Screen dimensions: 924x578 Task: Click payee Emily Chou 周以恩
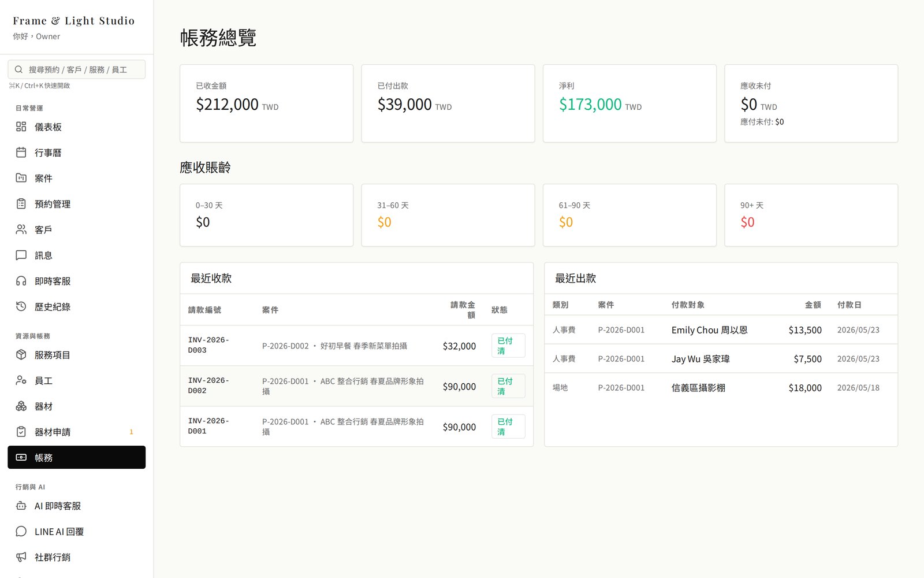point(709,330)
